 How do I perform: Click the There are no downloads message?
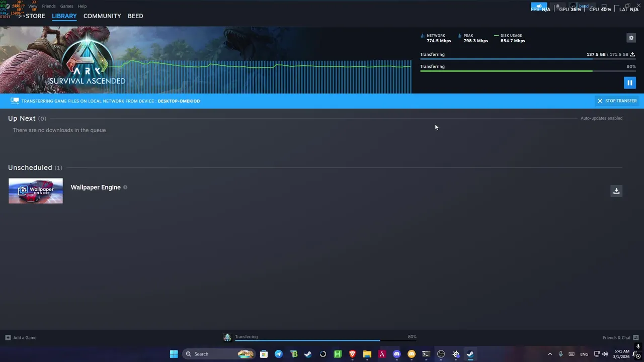59,130
